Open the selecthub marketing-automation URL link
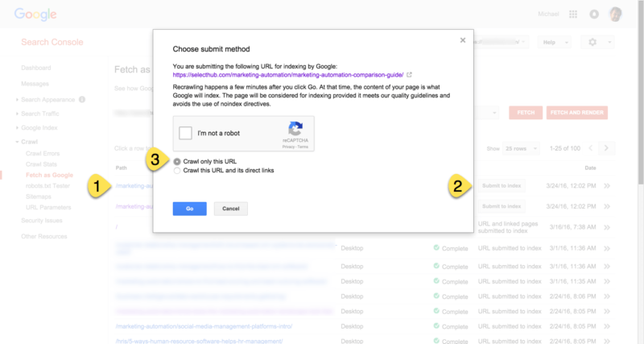Screen dimensions: 644x344 click(x=288, y=75)
